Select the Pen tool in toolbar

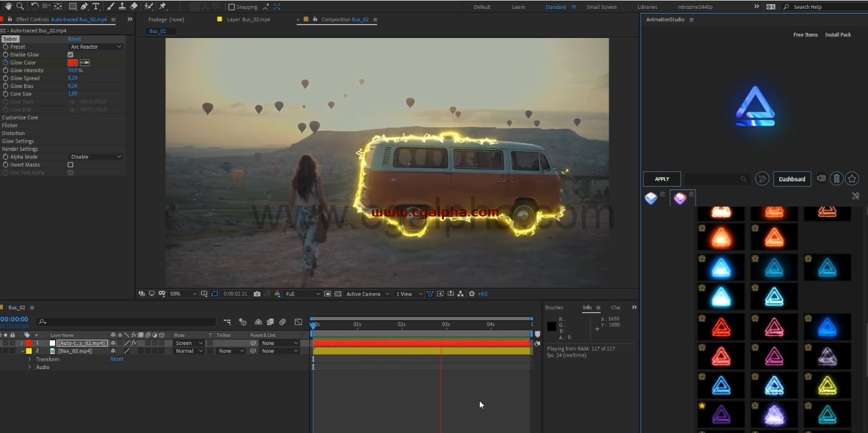coord(84,6)
